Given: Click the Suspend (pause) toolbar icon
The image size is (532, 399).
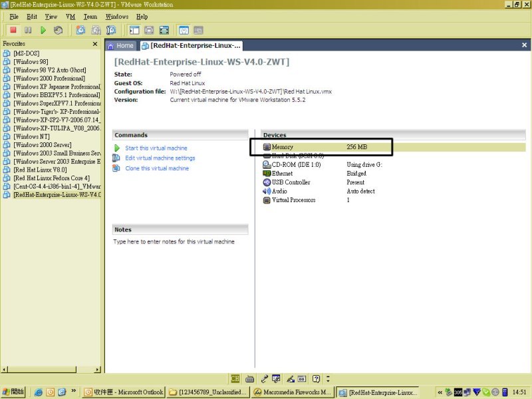Looking at the screenshot, I should (x=28, y=30).
